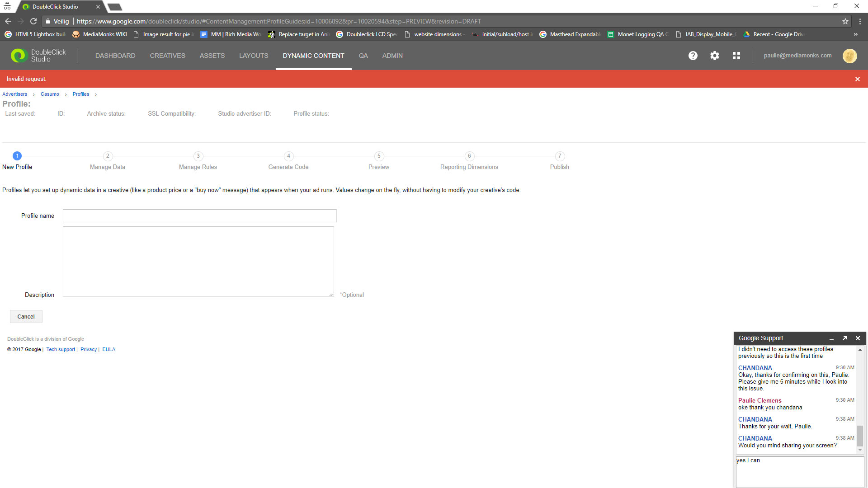
Task: Switch to the Creatives tab
Action: point(168,56)
